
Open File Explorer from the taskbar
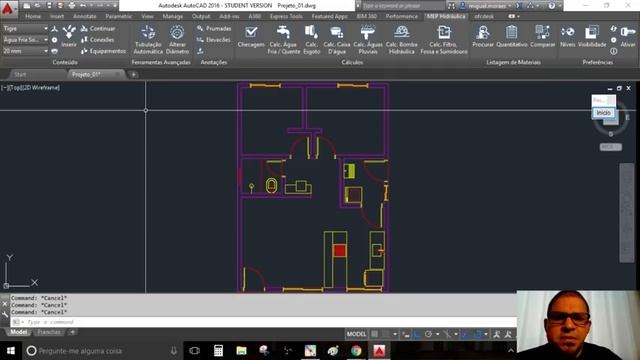(x=241, y=351)
